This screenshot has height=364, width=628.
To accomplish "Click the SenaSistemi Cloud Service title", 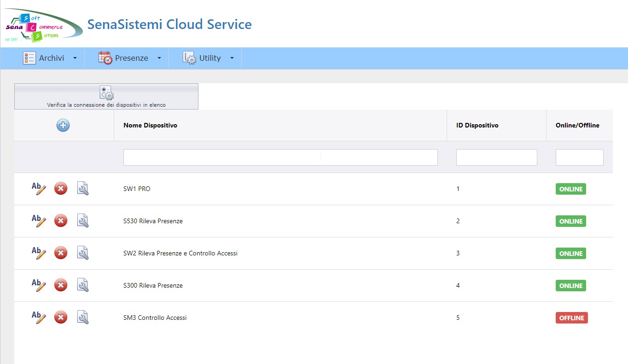I will tap(169, 24).
